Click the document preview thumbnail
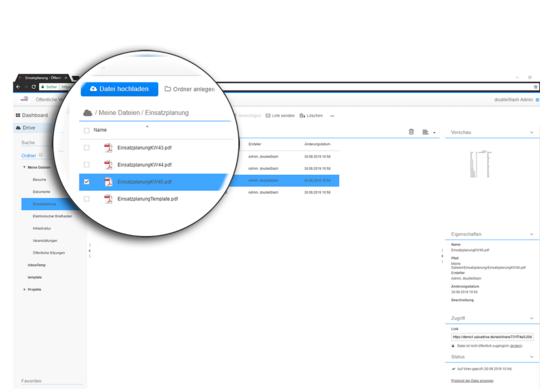This screenshot has height=389, width=540. [480, 164]
